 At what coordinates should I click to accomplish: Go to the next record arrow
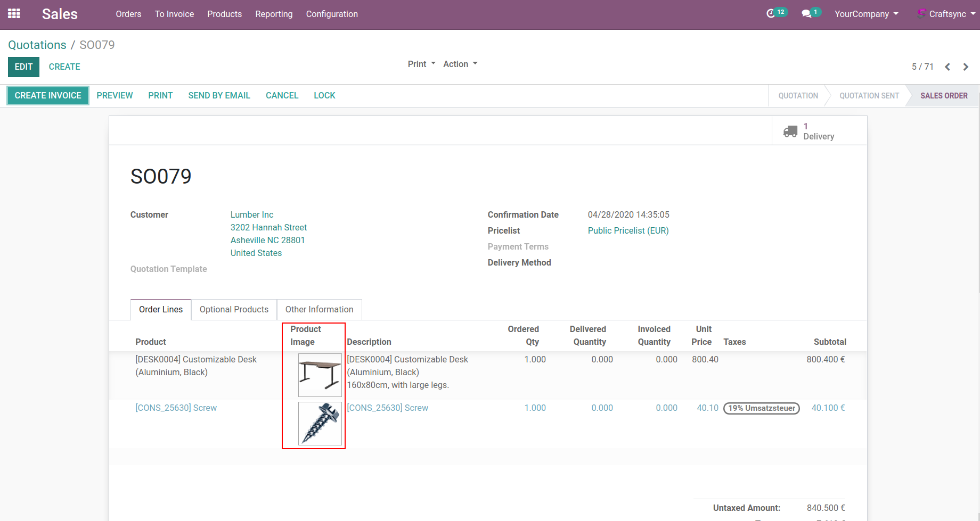tap(966, 67)
